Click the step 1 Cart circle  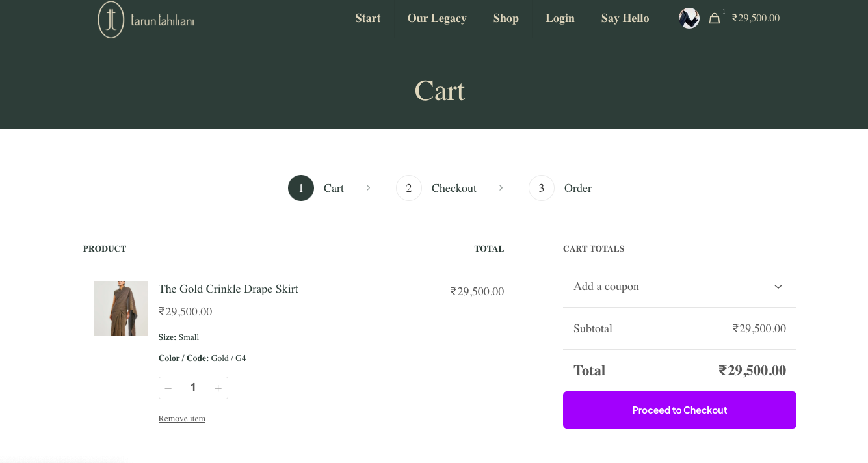[x=301, y=188]
